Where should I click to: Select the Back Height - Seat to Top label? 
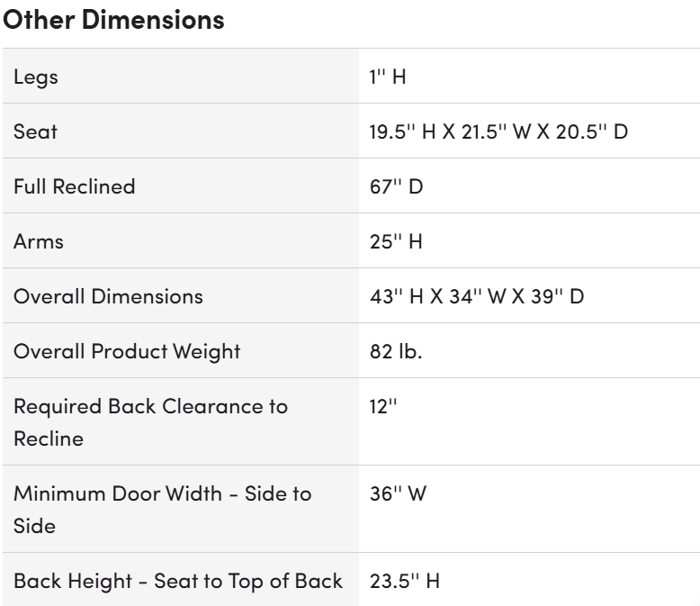pyautogui.click(x=178, y=581)
